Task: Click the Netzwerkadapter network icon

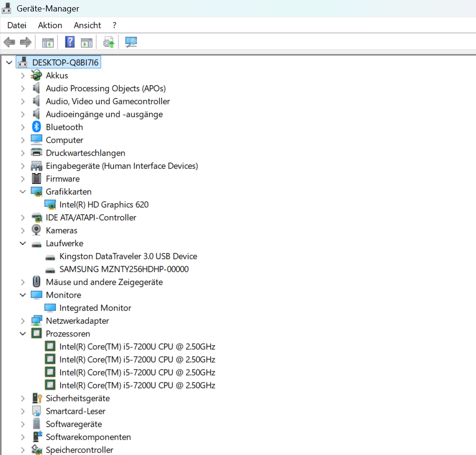Action: tap(36, 321)
